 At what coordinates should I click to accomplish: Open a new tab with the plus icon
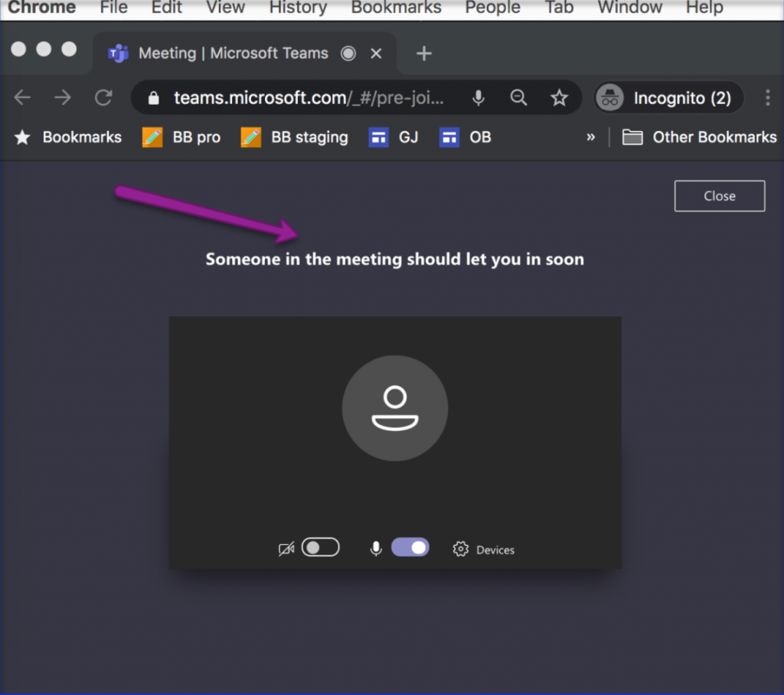424,53
